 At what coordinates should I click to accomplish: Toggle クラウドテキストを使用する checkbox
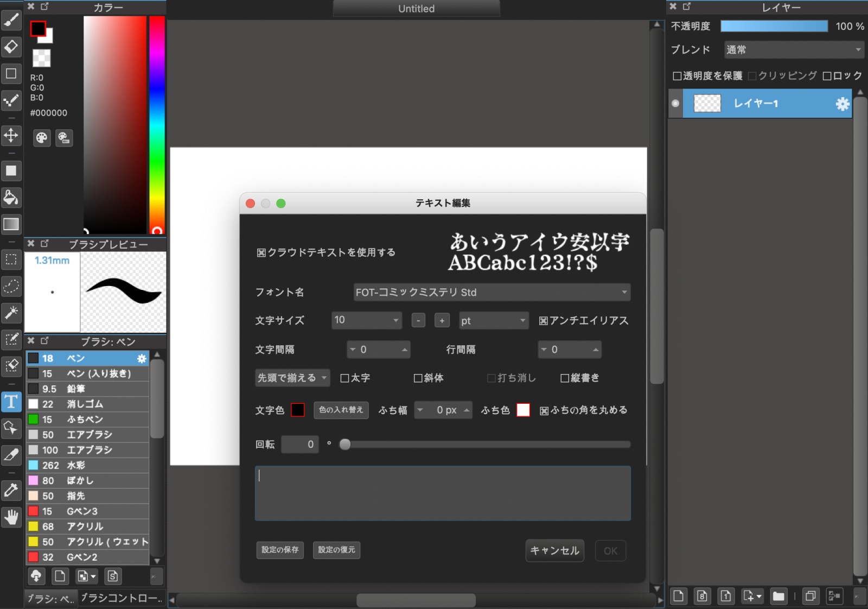[x=261, y=253]
